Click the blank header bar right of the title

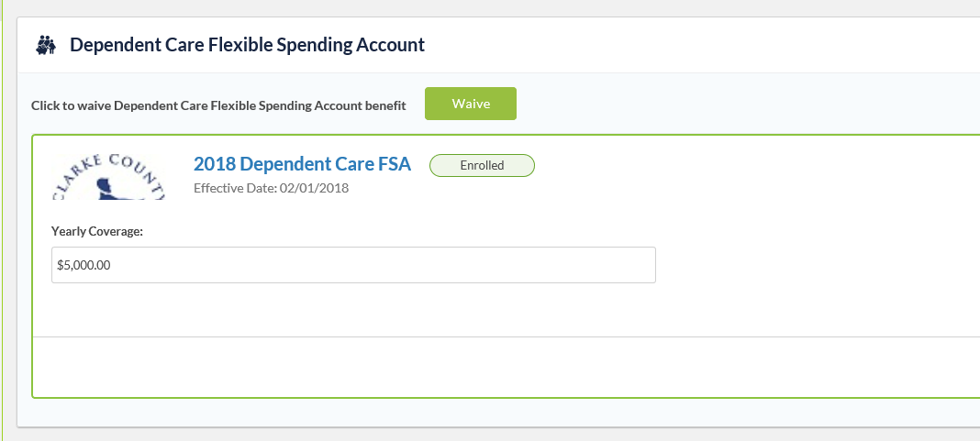(x=700, y=45)
